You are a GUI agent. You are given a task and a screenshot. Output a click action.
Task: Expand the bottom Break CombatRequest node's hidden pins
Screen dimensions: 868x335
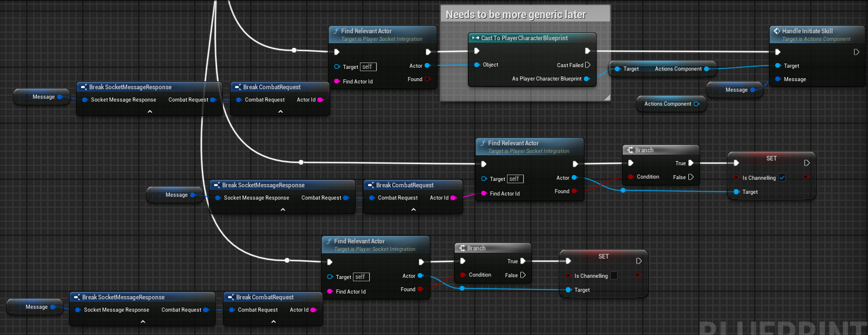pos(275,321)
